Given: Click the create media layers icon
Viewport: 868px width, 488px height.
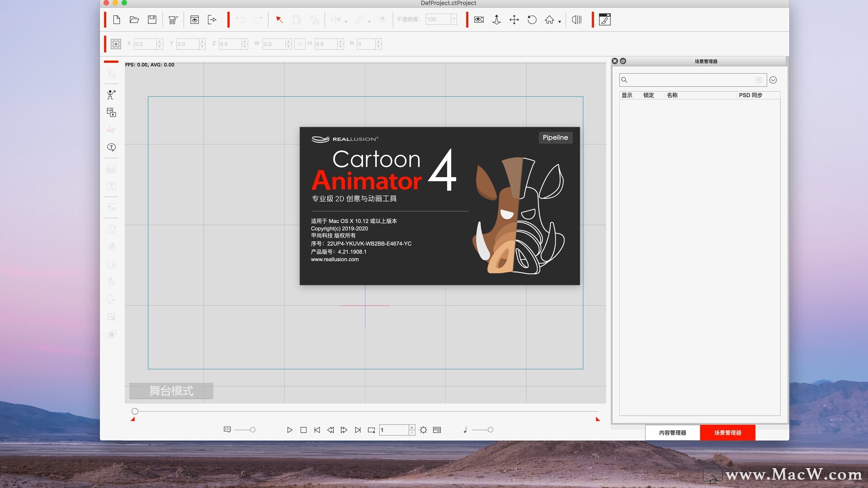Looking at the screenshot, I should (111, 112).
